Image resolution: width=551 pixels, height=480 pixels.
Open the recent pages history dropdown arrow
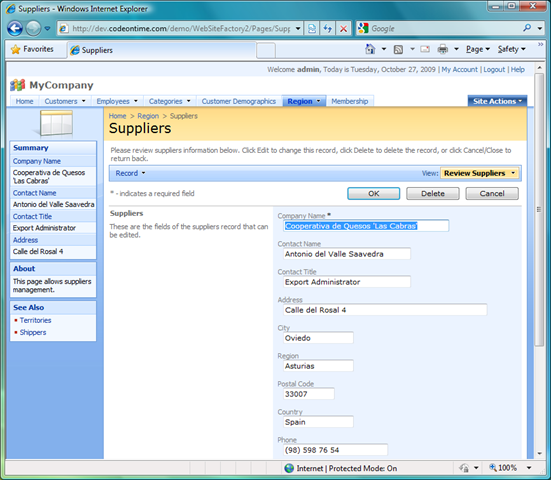pos(47,28)
